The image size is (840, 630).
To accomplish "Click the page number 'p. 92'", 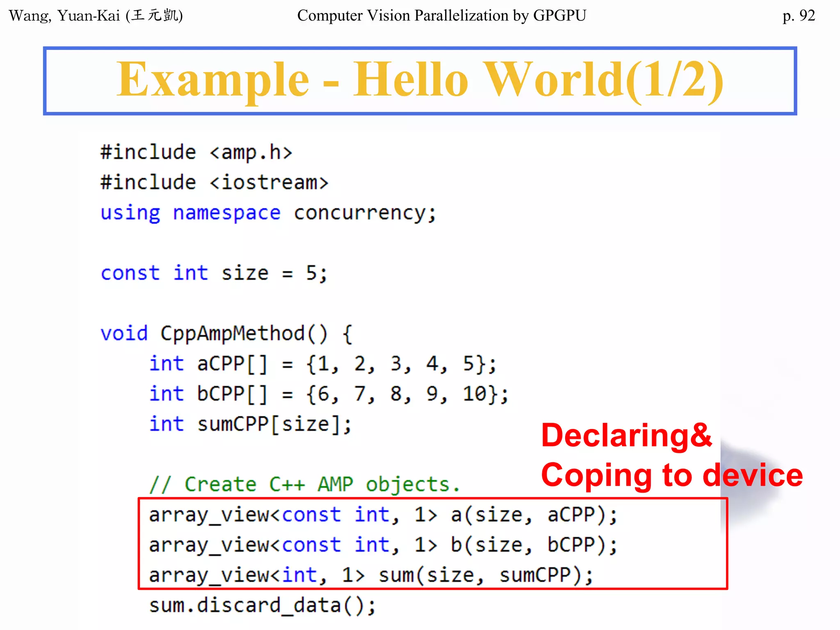I will [799, 16].
